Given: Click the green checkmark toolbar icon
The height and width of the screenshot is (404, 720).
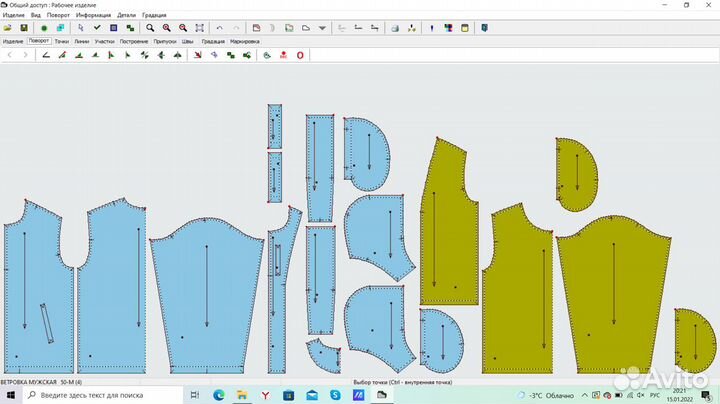Looking at the screenshot, I should [97, 28].
